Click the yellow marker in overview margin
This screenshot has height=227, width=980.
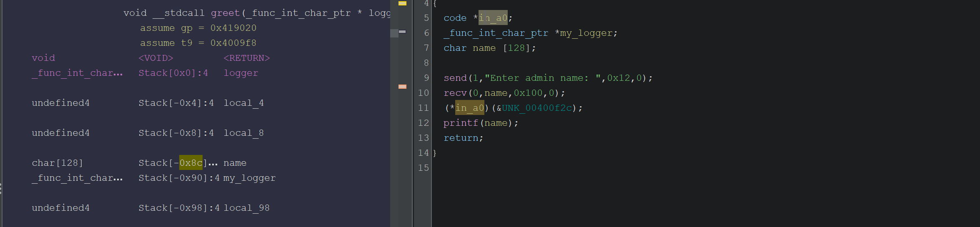(402, 3)
